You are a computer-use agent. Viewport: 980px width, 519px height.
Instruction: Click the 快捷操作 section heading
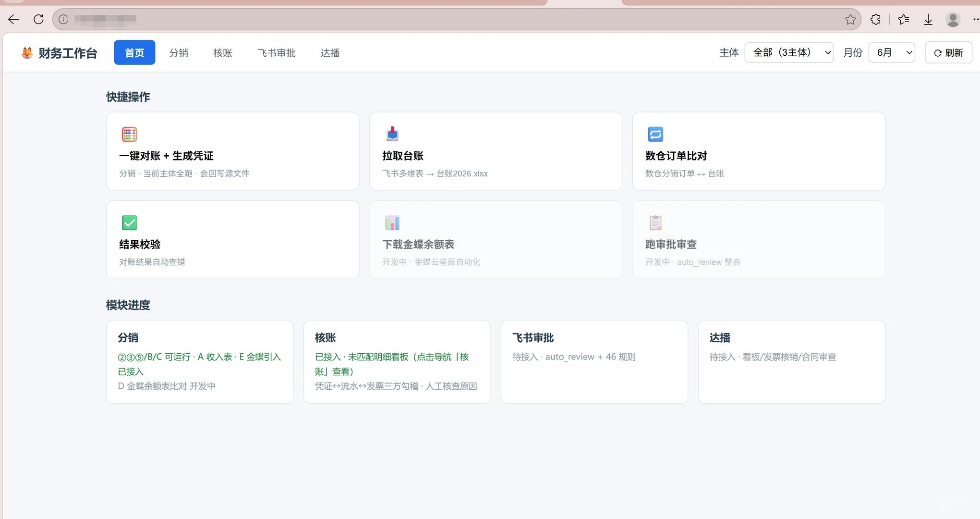pyautogui.click(x=128, y=97)
